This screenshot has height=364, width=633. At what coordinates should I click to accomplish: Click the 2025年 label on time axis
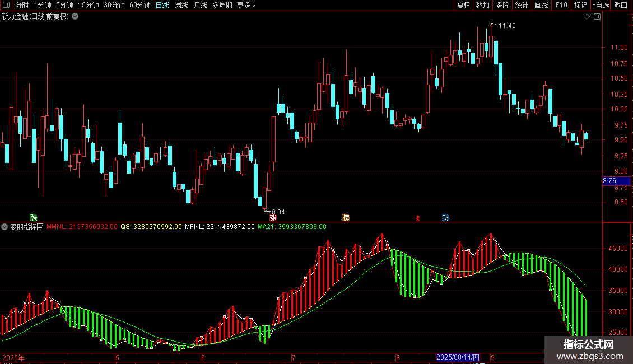[x=13, y=357]
